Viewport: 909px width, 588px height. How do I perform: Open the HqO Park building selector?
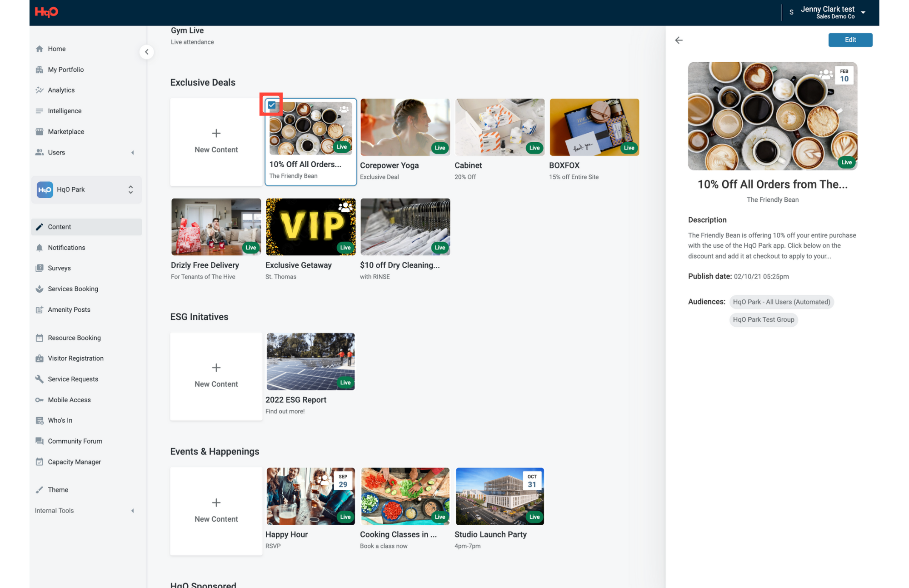86,189
